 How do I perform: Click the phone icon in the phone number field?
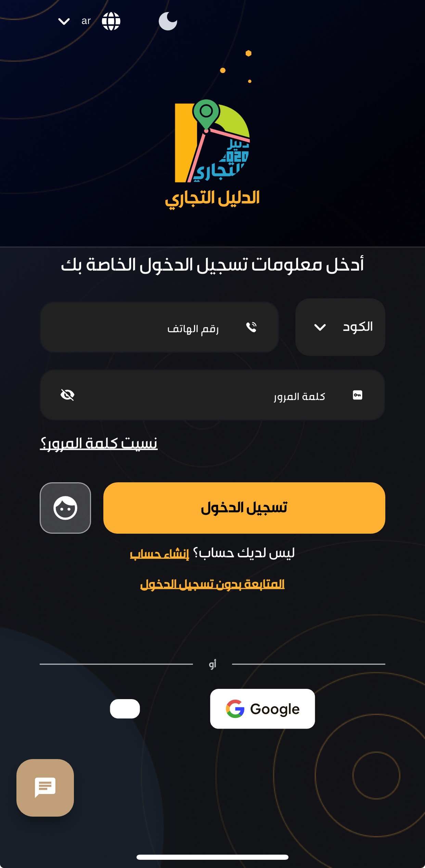[252, 328]
